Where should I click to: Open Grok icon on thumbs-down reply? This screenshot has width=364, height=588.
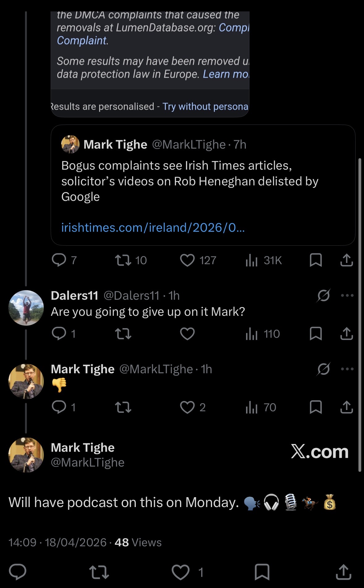pos(324,369)
